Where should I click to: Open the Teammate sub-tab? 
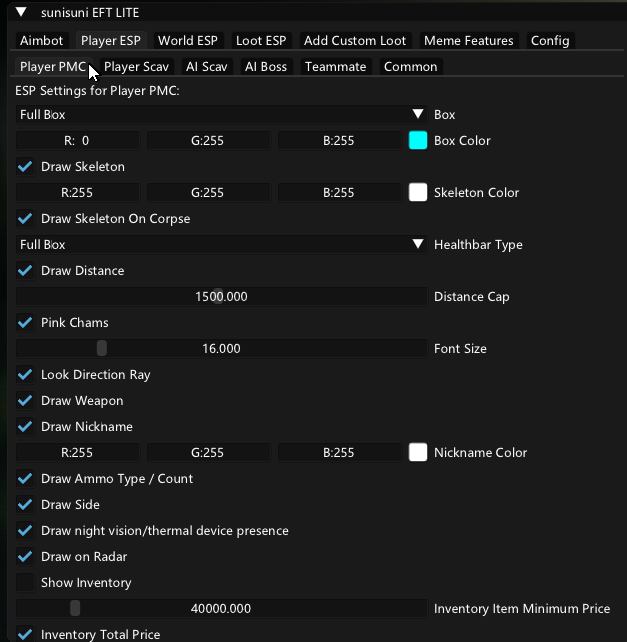[x=335, y=67]
